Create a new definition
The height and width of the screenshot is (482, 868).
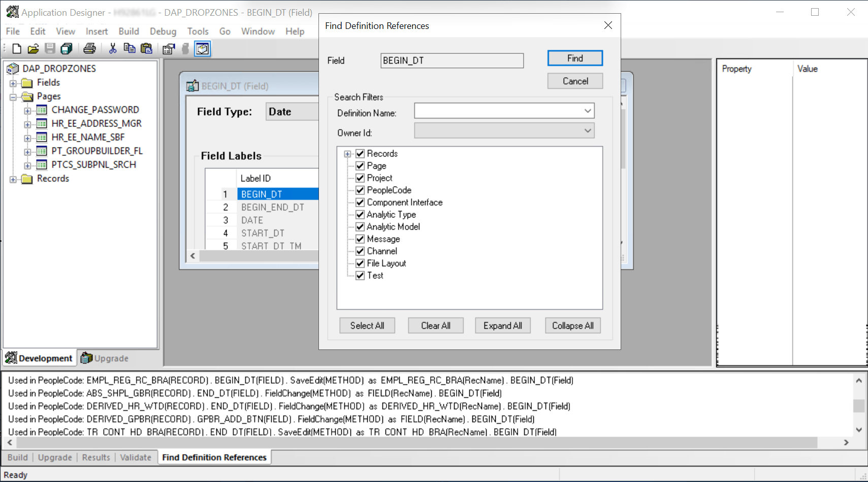(x=16, y=48)
